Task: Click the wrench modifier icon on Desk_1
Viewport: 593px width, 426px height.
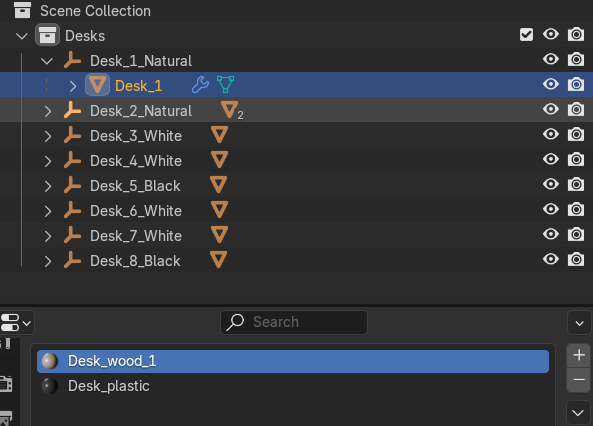Action: [200, 85]
